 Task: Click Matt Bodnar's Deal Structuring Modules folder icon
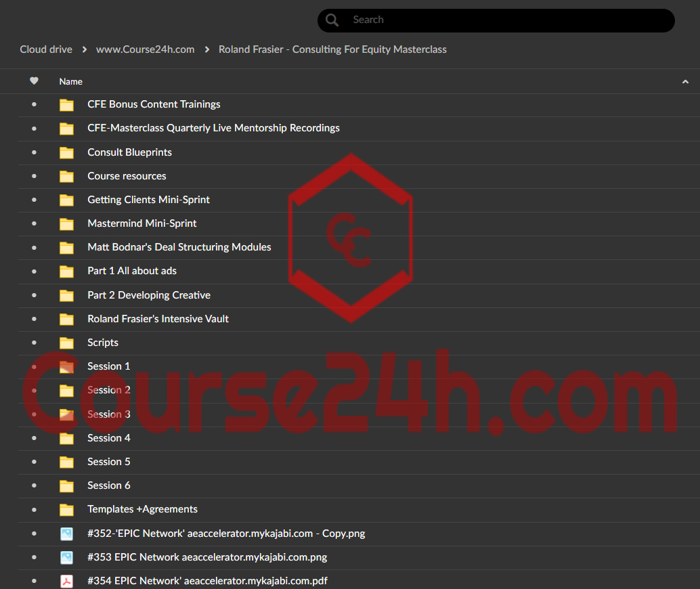(x=66, y=247)
